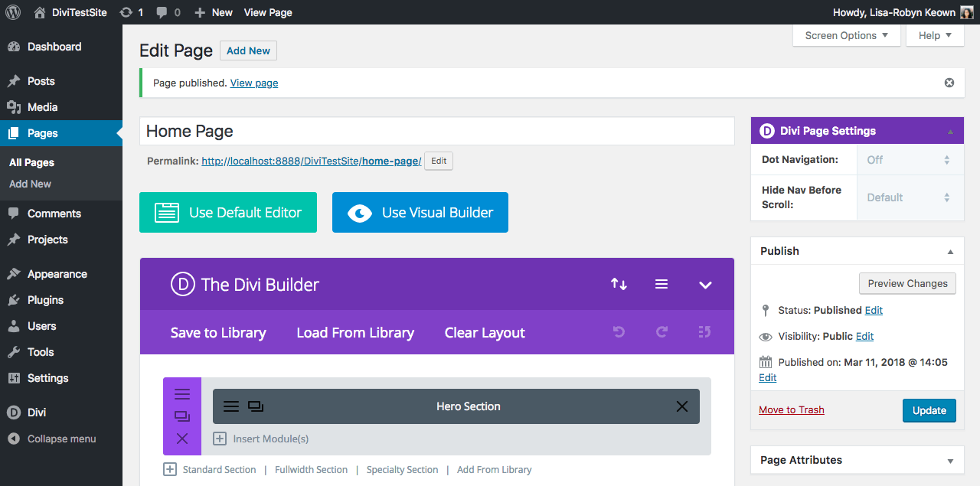Open Hide Nav Before Scroll dropdown

(910, 197)
